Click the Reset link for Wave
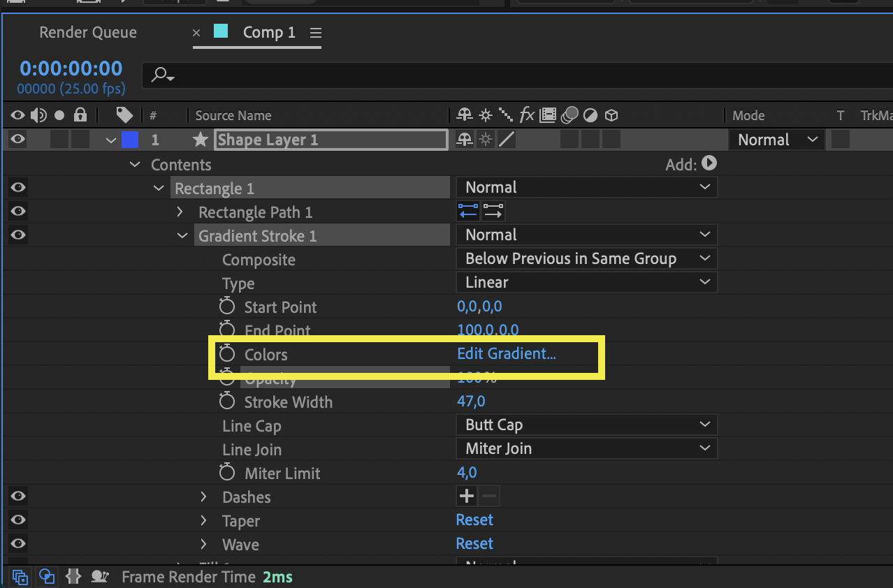 (x=474, y=543)
